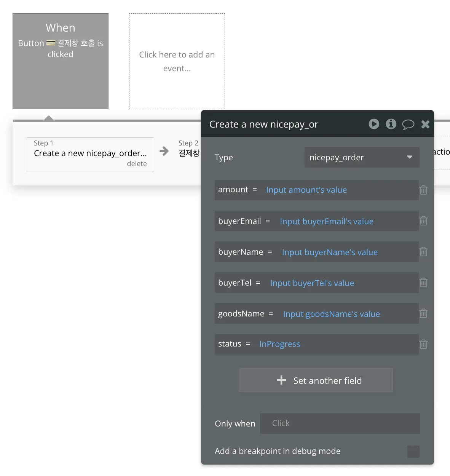Image resolution: width=450 pixels, height=476 pixels.
Task: Click the Only when condition field
Action: tap(340, 423)
